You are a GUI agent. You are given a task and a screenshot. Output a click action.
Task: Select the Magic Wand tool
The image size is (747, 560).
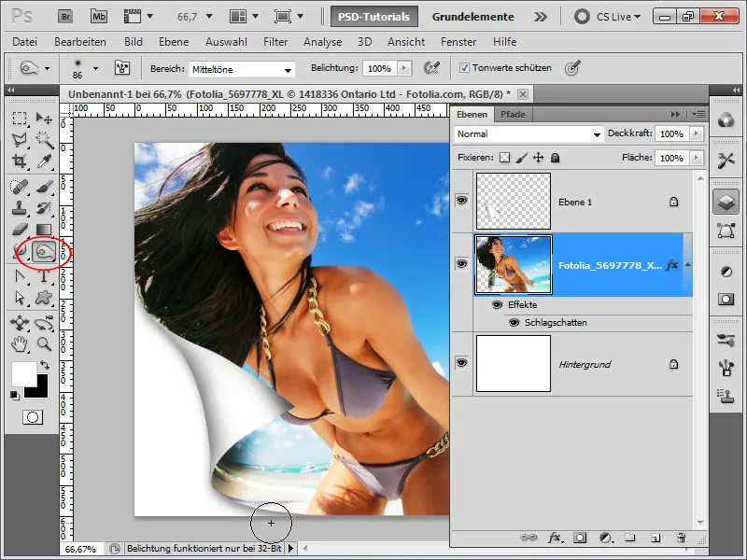click(44, 139)
